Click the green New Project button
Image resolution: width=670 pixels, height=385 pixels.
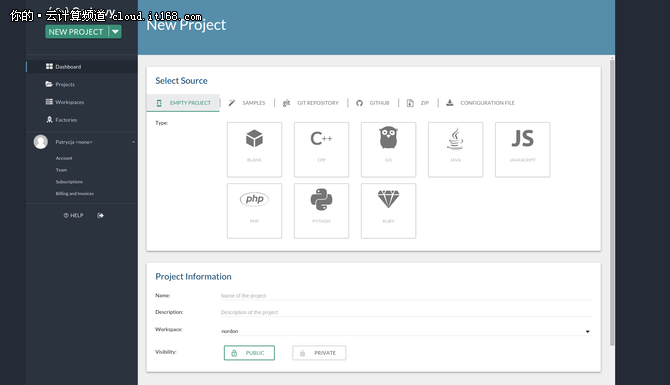coord(77,32)
